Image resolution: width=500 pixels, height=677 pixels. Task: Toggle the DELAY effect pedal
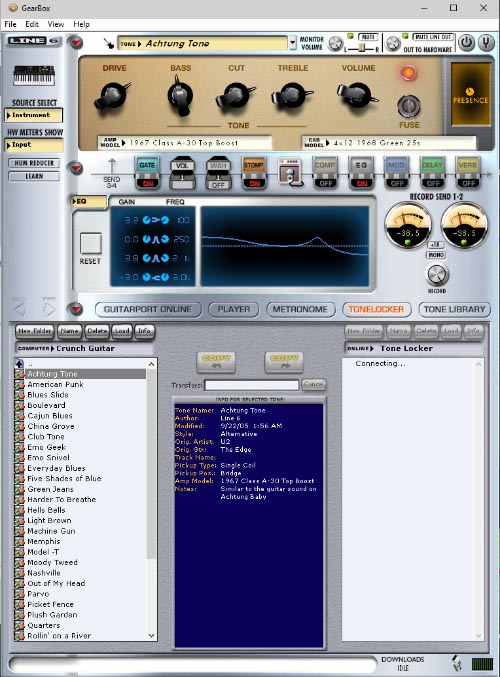coord(432,172)
